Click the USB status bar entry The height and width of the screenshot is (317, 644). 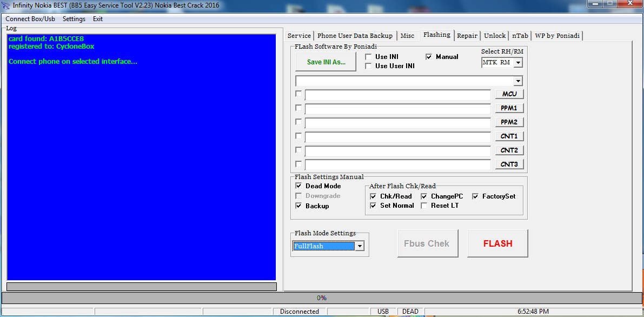click(383, 312)
